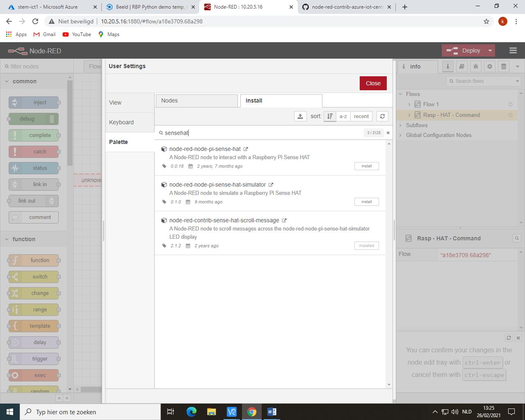The image size is (525, 420).
Task: Close the User Settings dialog
Action: 373,83
